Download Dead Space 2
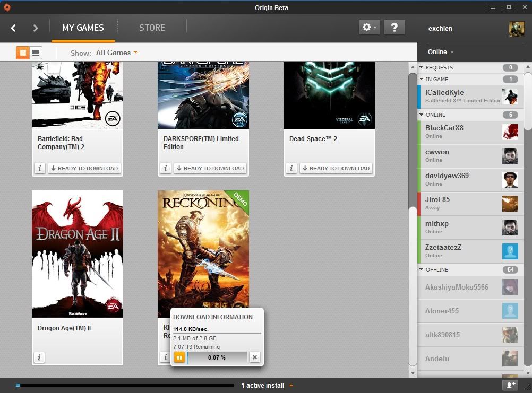Viewport: 532px width, 393px height. 336,168
